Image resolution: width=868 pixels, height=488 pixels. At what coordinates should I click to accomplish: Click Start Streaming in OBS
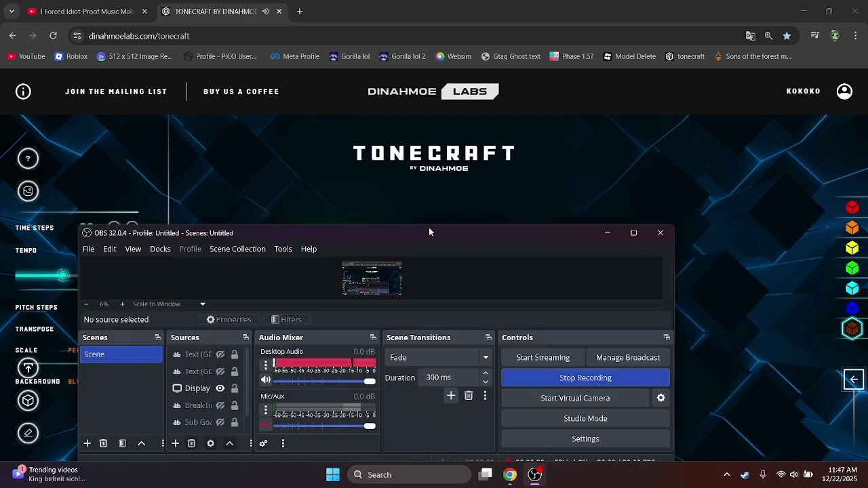click(x=543, y=357)
